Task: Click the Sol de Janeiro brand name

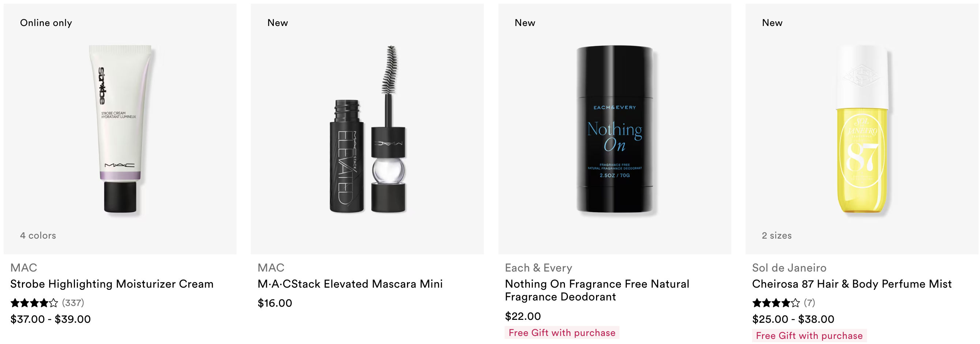Action: pyautogui.click(x=789, y=268)
